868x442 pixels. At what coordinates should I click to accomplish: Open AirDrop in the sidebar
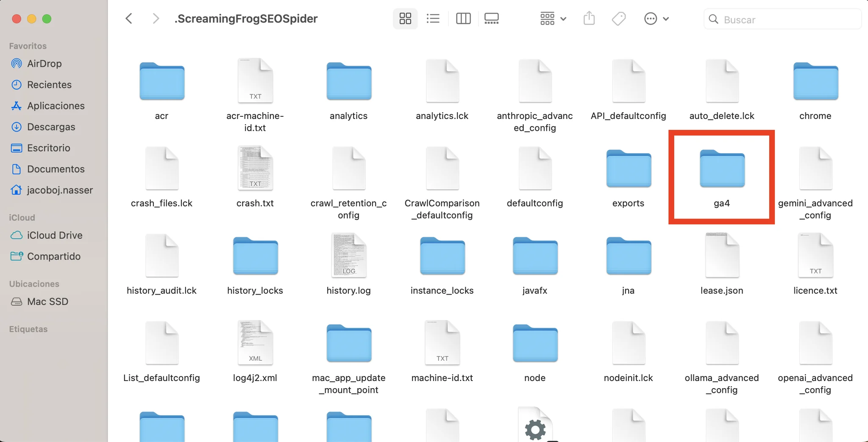pyautogui.click(x=45, y=64)
